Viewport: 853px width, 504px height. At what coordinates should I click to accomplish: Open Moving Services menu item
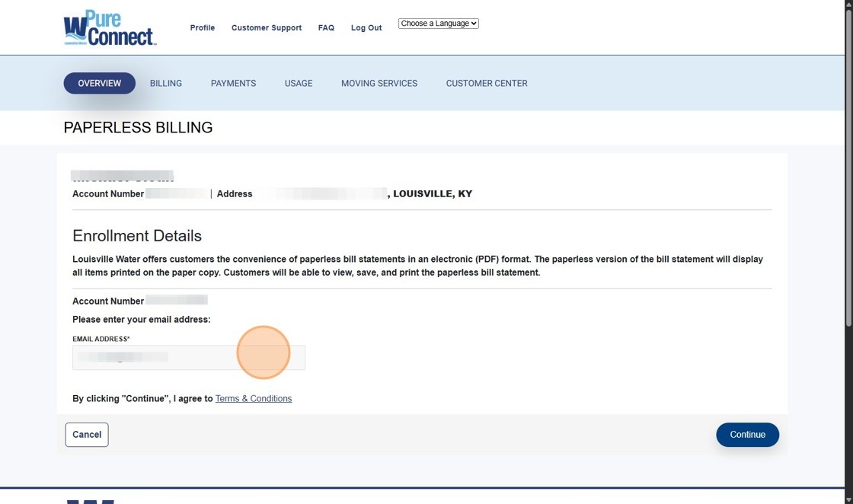379,83
